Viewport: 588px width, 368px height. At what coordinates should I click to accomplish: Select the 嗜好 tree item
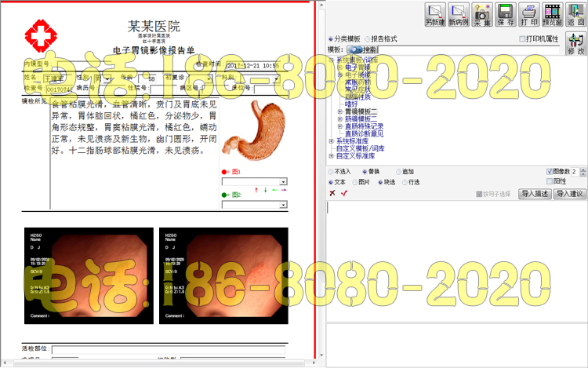(x=351, y=104)
